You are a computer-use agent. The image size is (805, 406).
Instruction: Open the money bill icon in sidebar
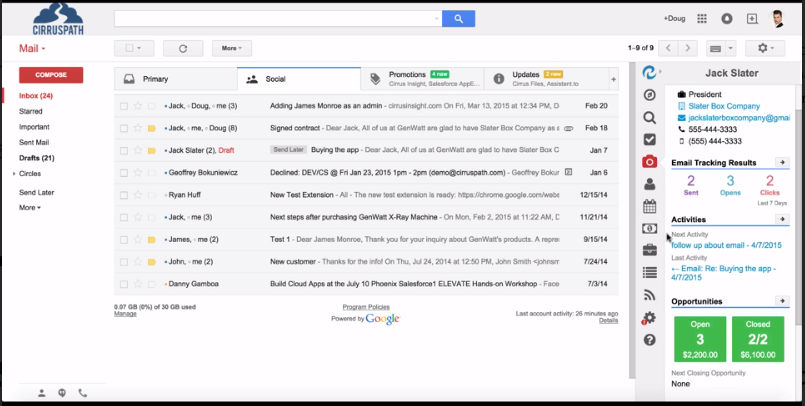click(x=649, y=228)
